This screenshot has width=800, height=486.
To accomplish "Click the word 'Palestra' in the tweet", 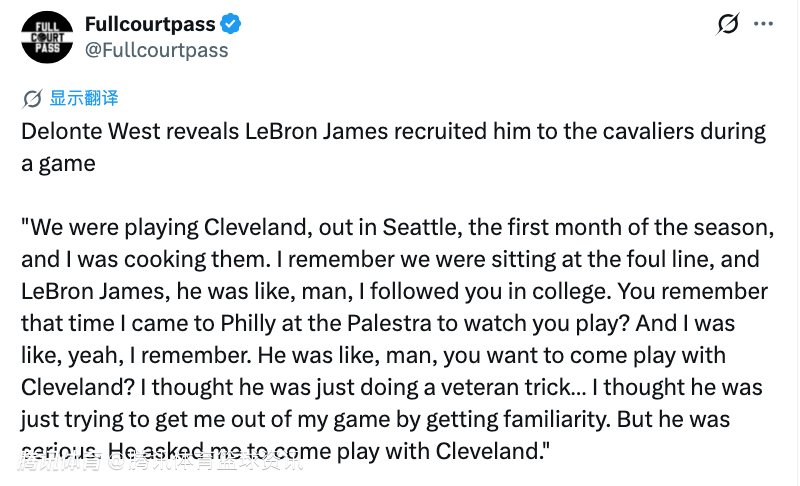I will pyautogui.click(x=389, y=323).
